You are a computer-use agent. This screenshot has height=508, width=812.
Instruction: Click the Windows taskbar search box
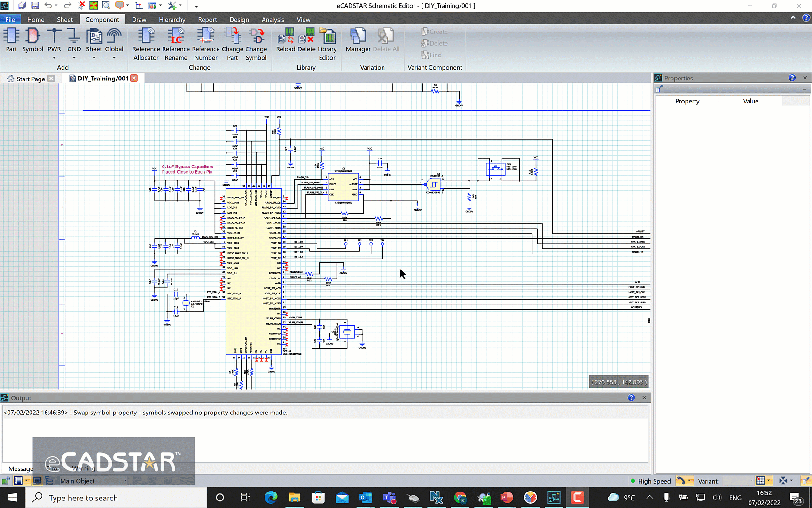(116, 498)
